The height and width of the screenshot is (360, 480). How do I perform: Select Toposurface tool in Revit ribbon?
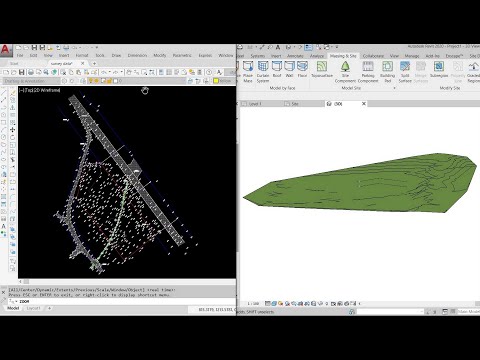pos(322,69)
